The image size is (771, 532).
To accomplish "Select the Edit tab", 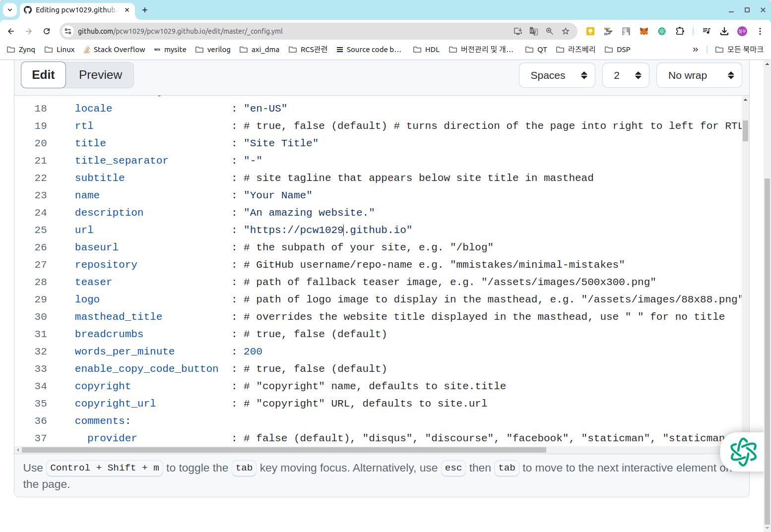I will coord(43,75).
